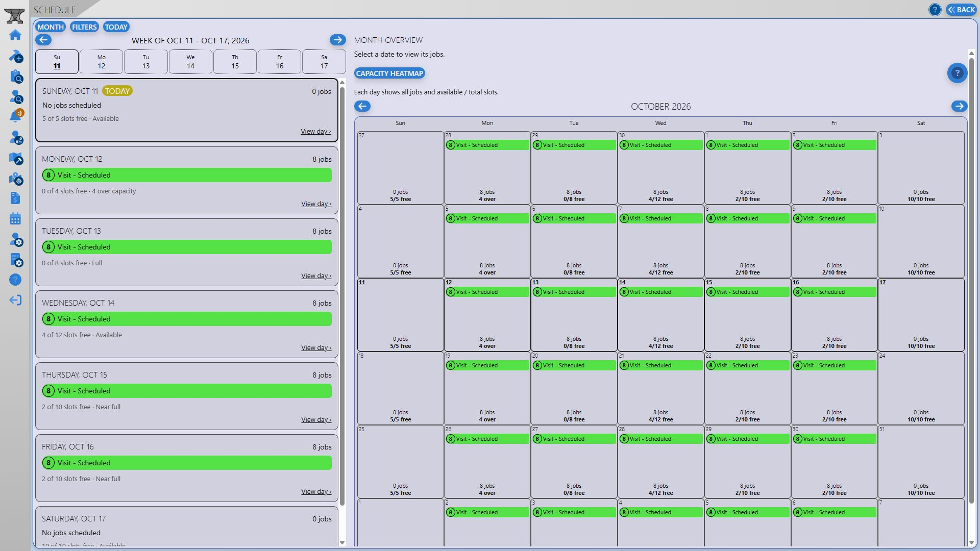The width and height of the screenshot is (980, 551).
Task: Select October 20 cell in month calendar
Action: [574, 388]
